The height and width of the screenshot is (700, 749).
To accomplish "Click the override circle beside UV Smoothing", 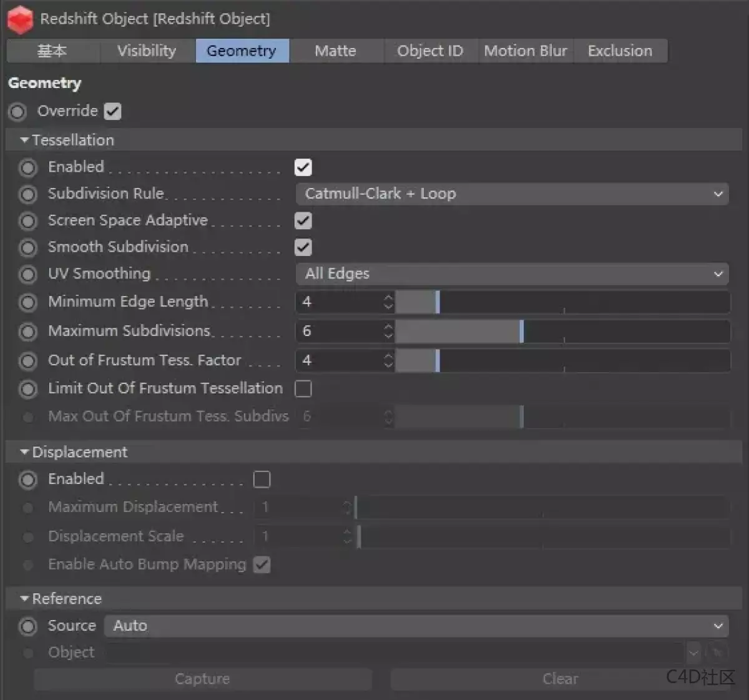I will pos(28,274).
